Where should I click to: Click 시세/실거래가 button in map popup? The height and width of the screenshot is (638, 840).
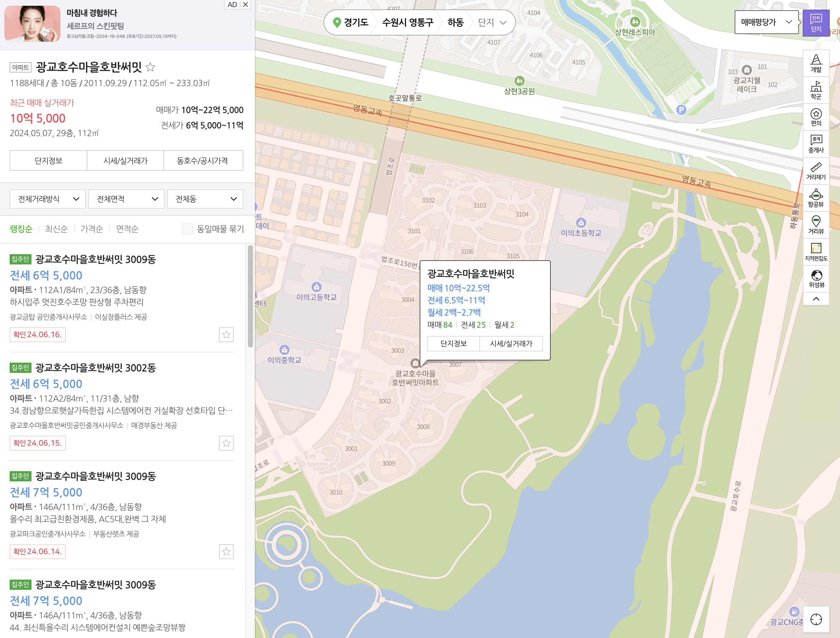point(511,344)
